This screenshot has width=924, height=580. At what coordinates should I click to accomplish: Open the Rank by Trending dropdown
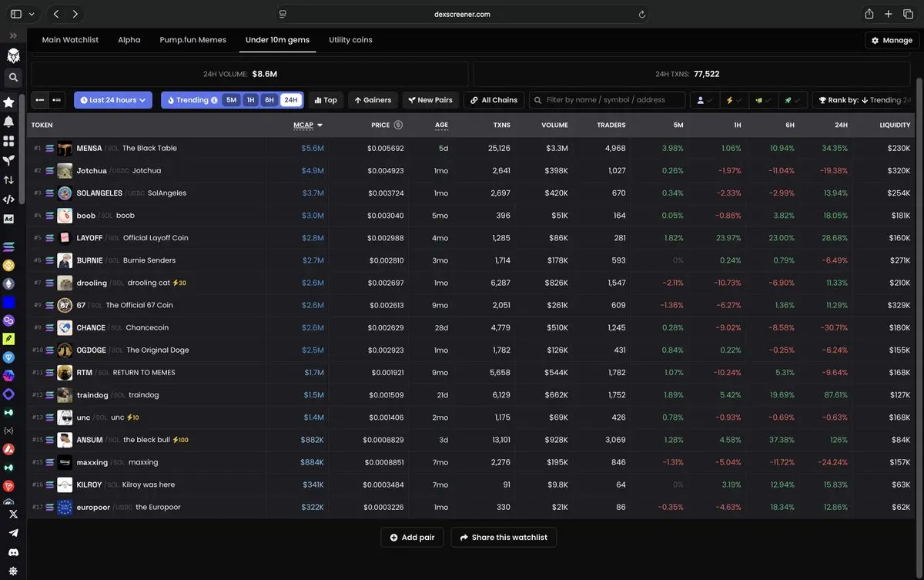coord(868,100)
